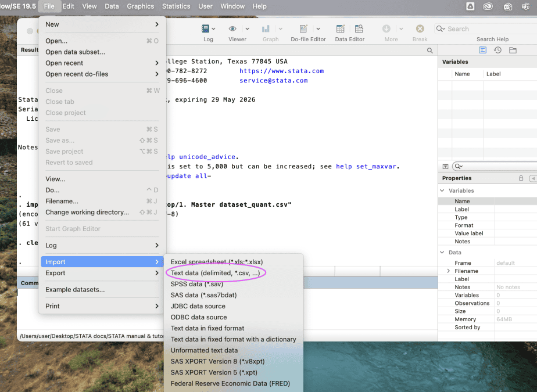Open the Viewer dropdown arrow
537x392 pixels.
click(x=247, y=29)
